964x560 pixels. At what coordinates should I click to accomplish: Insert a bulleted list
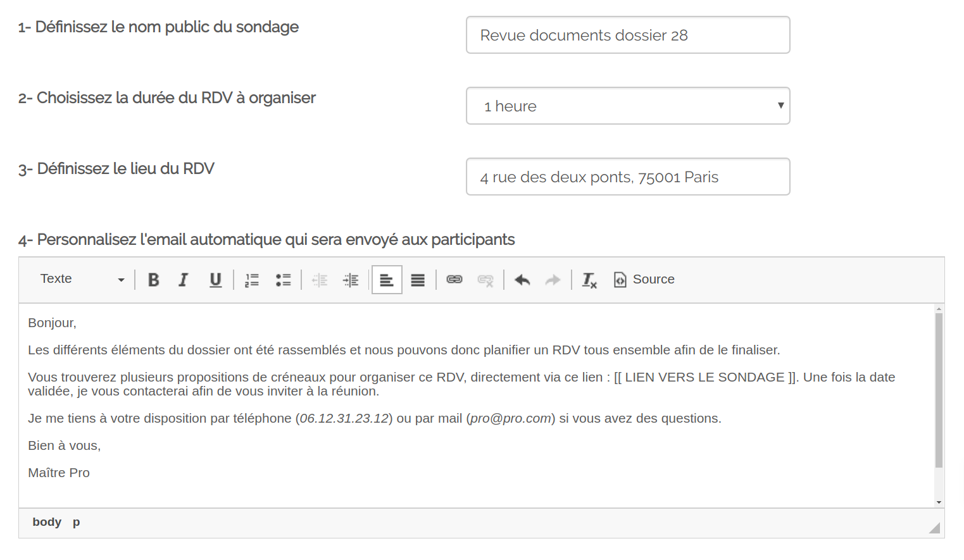coord(283,280)
